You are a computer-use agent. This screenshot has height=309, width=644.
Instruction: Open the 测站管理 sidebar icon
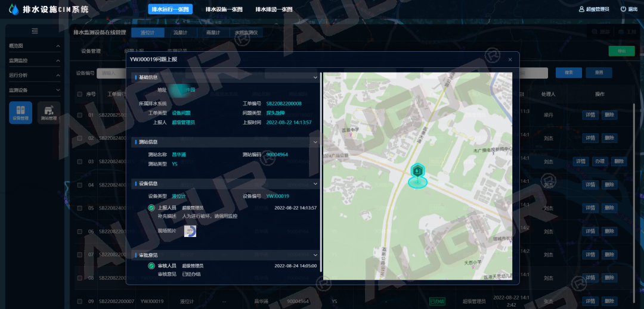click(x=49, y=113)
